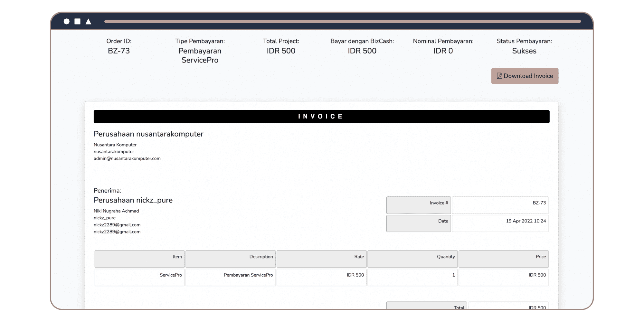Click the white circle window icon
This screenshot has width=644, height=322.
click(x=67, y=22)
